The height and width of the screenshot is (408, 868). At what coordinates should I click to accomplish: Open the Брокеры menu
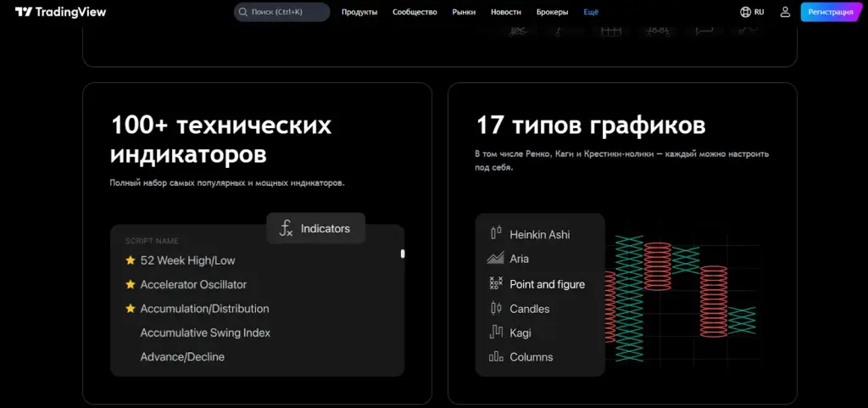[553, 12]
